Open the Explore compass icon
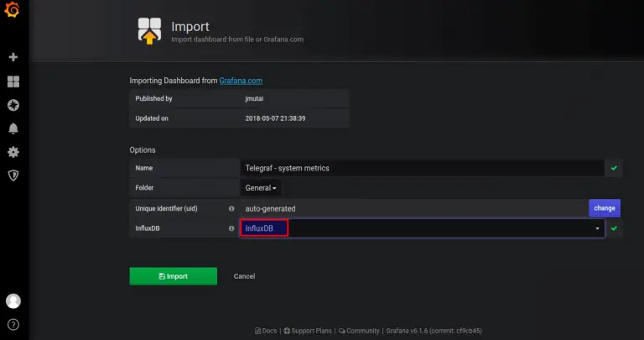Viewport: 644px width, 340px height. (x=13, y=105)
